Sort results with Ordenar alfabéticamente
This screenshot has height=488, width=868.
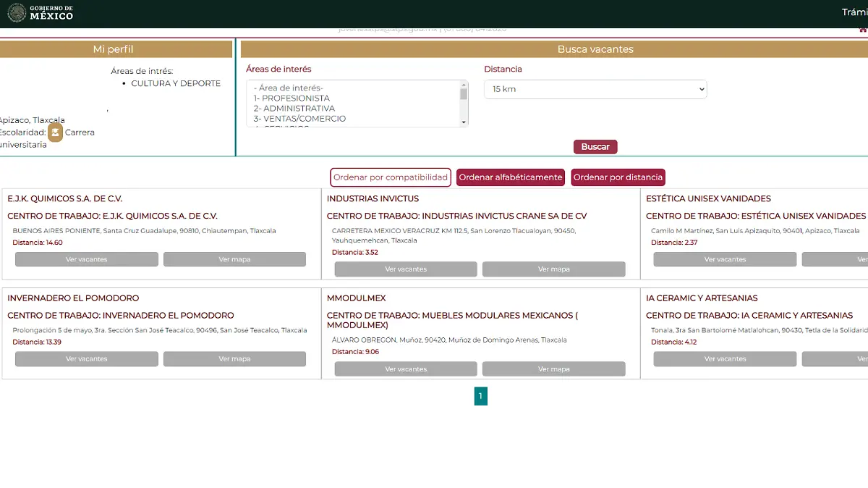[511, 177]
